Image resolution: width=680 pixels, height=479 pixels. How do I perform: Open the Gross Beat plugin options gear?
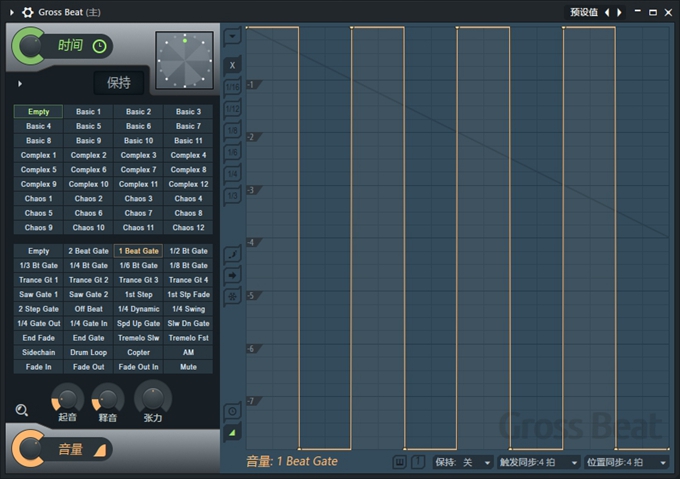click(x=28, y=12)
